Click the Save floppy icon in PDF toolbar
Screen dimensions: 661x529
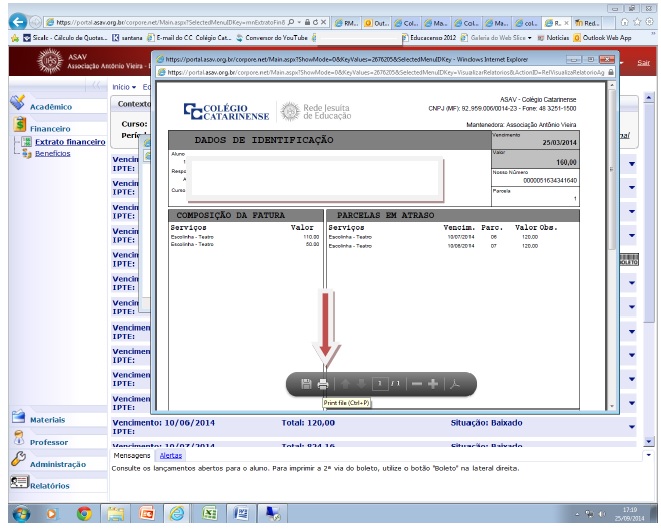(306, 384)
